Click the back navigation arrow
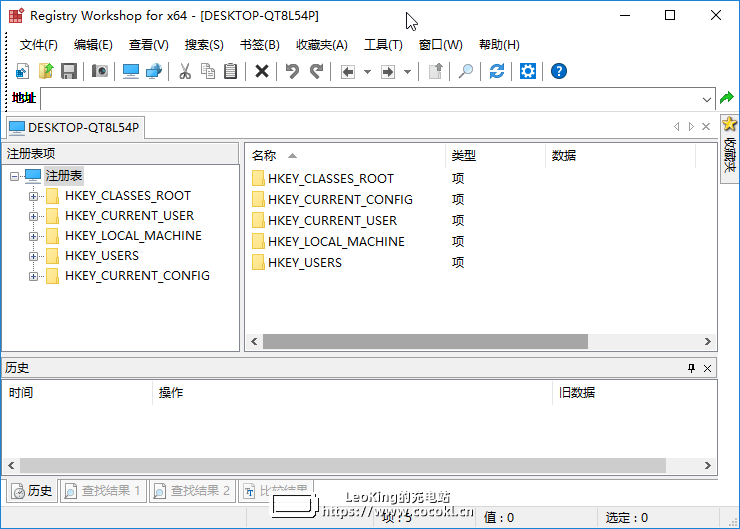740x529 pixels. (348, 72)
